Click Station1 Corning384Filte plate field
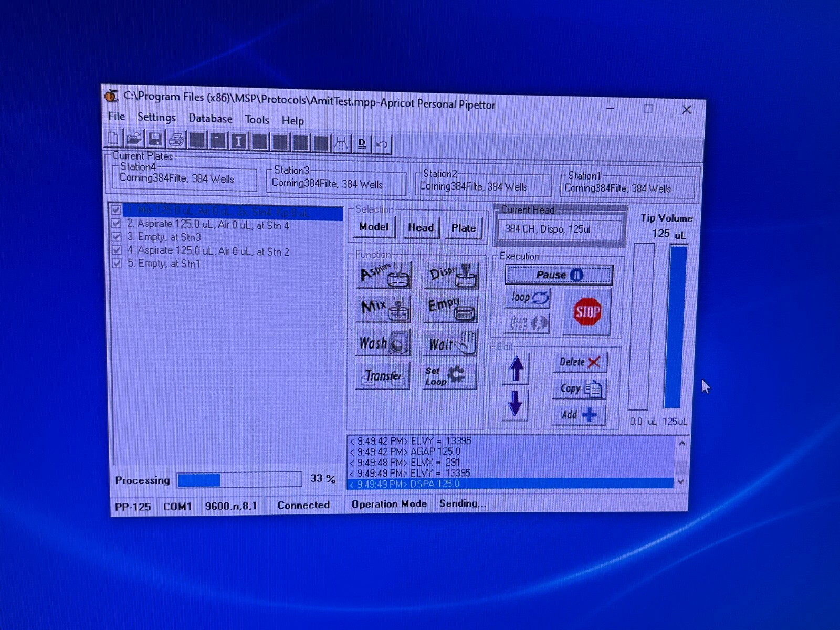Screen dimensions: 840x630 tap(627, 188)
